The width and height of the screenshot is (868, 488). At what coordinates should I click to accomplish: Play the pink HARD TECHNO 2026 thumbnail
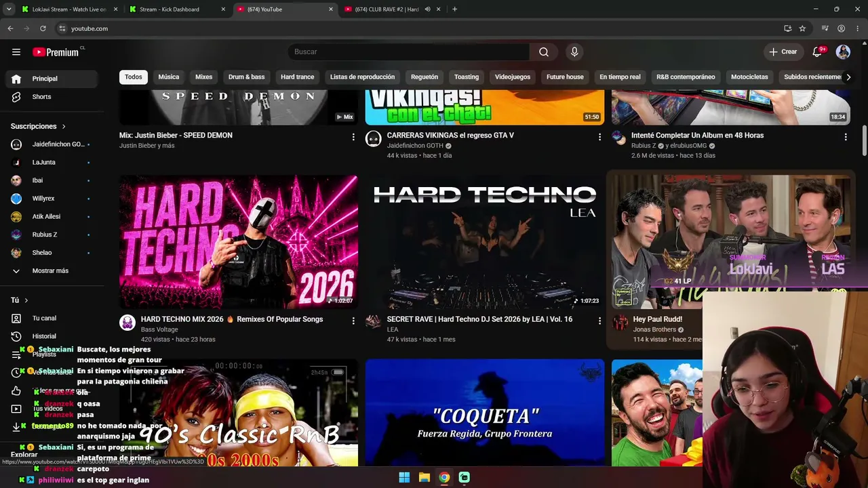[x=239, y=242]
